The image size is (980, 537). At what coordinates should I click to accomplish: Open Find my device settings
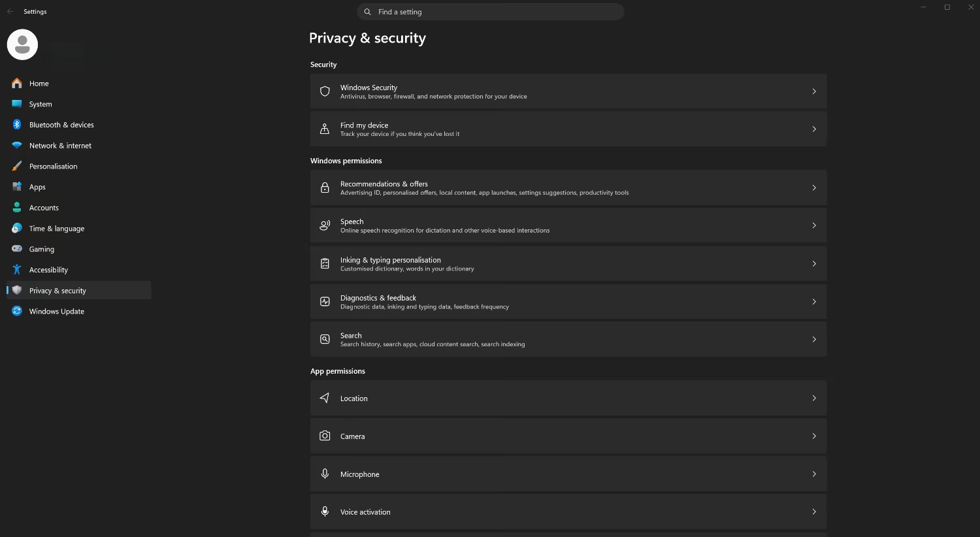[568, 129]
